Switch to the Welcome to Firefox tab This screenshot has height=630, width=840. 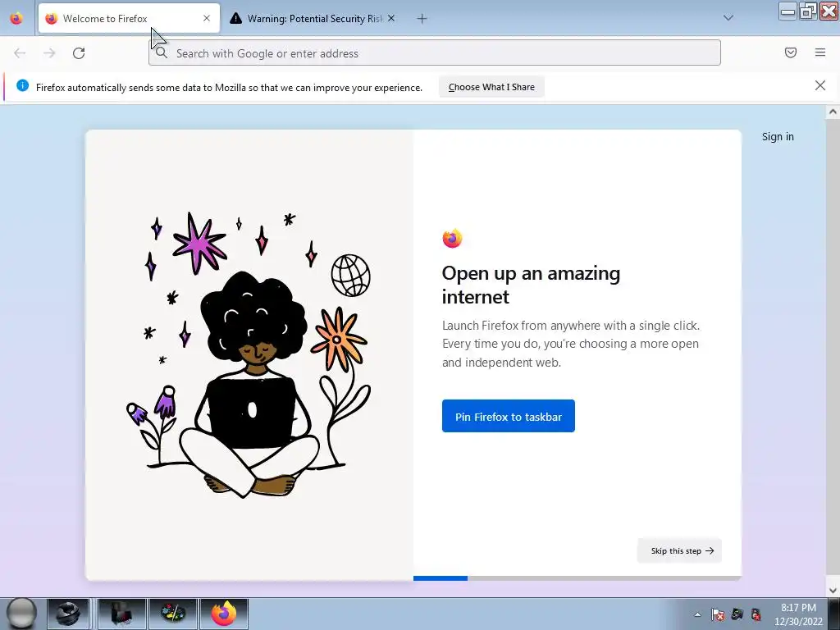129,18
